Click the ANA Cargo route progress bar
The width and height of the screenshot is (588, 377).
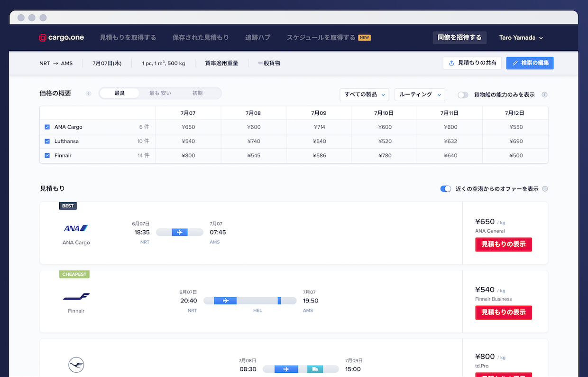point(180,232)
